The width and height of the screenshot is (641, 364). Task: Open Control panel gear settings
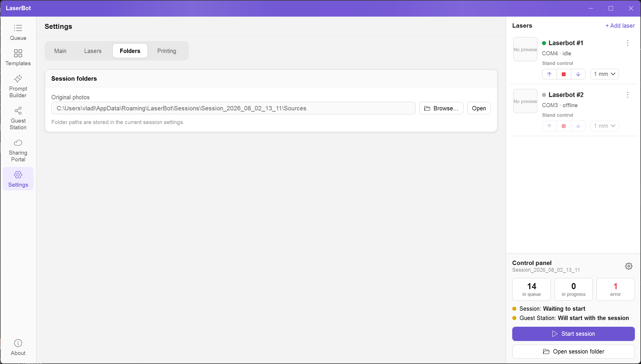[629, 266]
